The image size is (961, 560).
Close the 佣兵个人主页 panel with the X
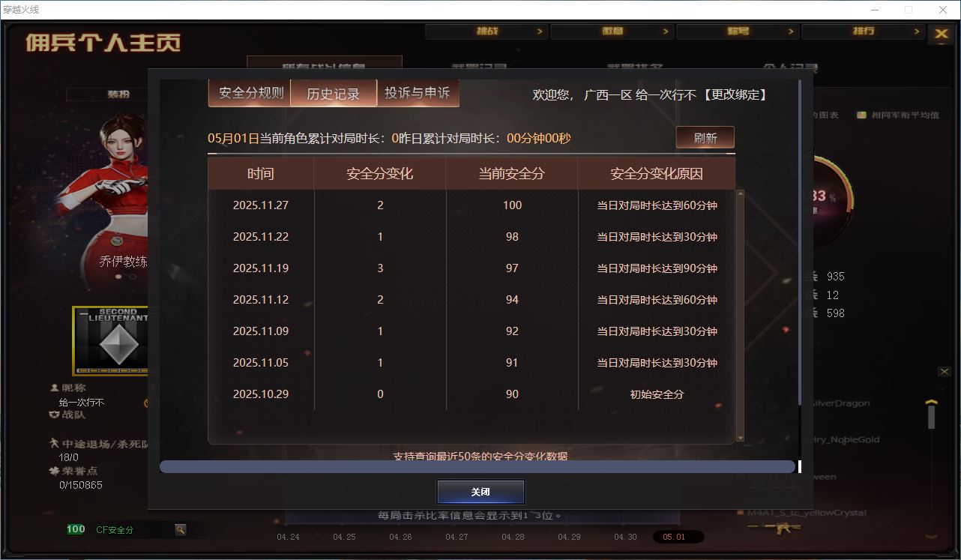tap(940, 34)
